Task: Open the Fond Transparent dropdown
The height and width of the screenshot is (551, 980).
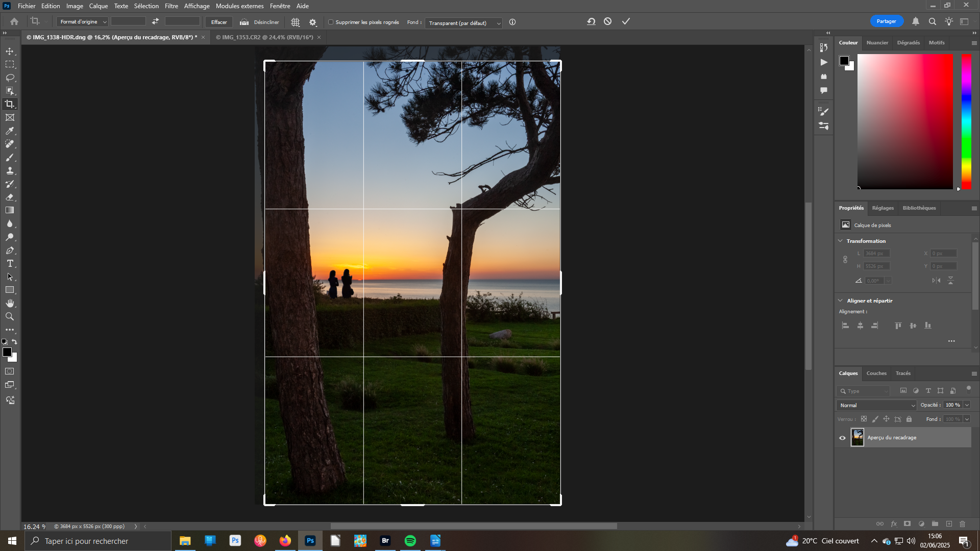Action: pos(463,23)
